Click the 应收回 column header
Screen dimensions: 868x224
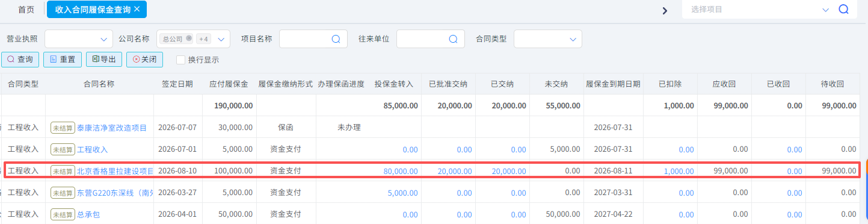[x=724, y=84]
